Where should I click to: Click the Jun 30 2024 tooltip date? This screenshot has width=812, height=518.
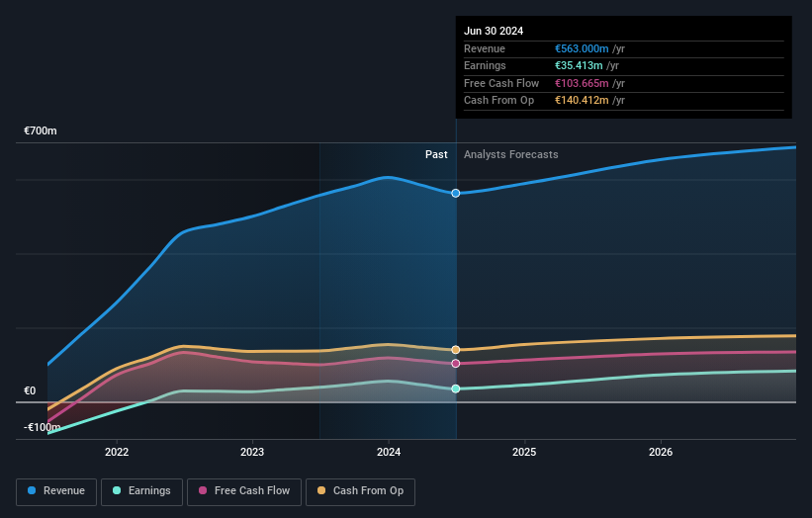494,31
